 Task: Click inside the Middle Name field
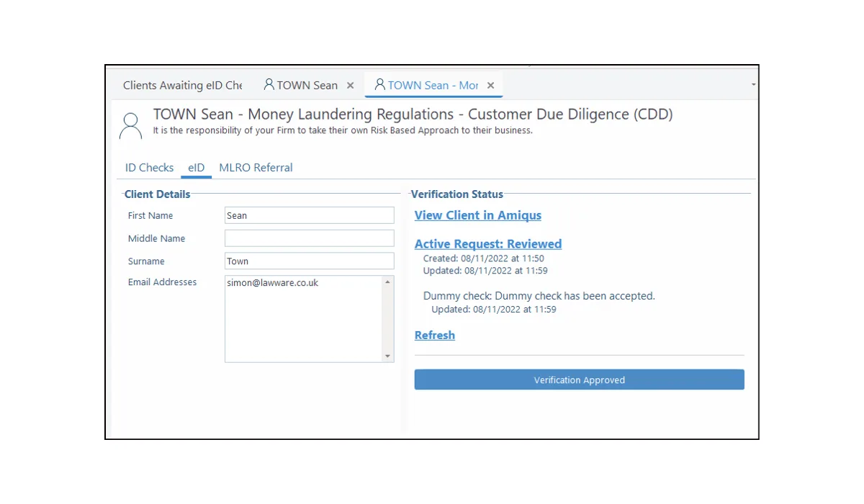(x=309, y=238)
